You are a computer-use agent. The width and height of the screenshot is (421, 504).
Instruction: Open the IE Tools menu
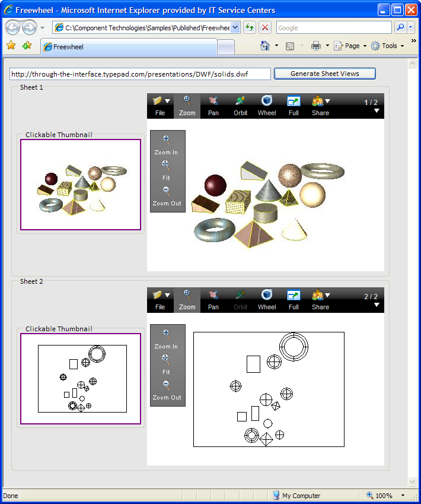pos(388,46)
